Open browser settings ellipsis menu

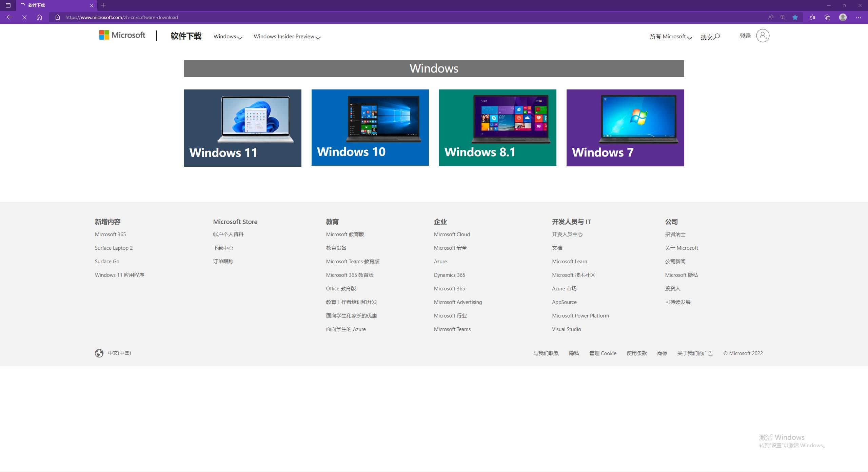coord(859,17)
